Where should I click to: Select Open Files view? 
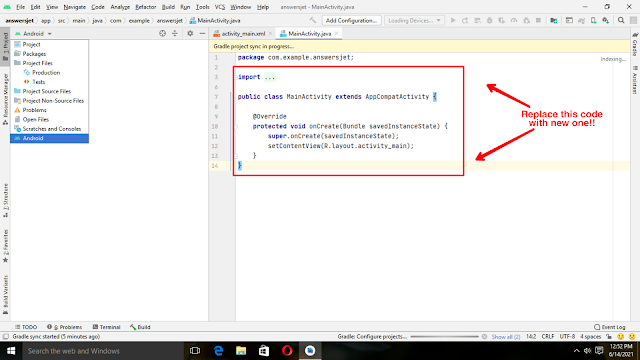point(49,120)
